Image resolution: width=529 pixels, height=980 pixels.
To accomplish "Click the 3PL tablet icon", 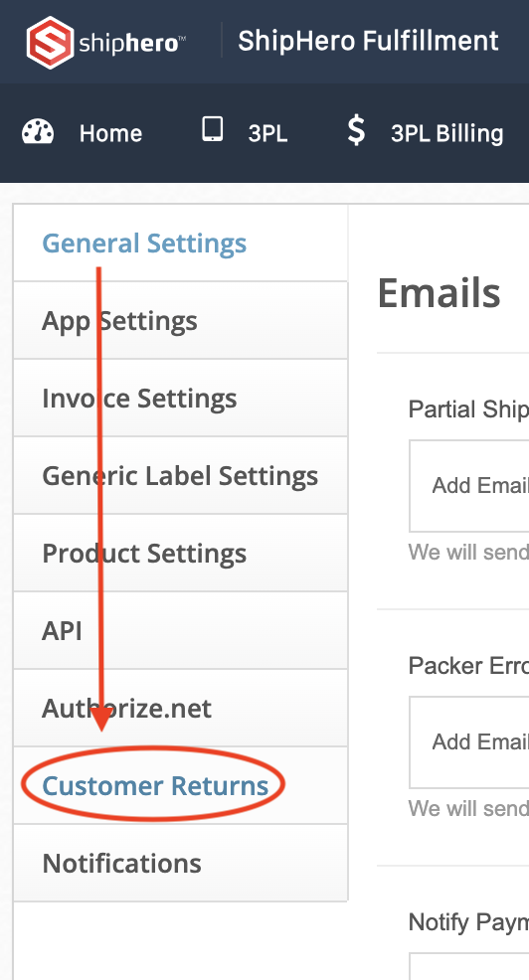I will click(212, 129).
